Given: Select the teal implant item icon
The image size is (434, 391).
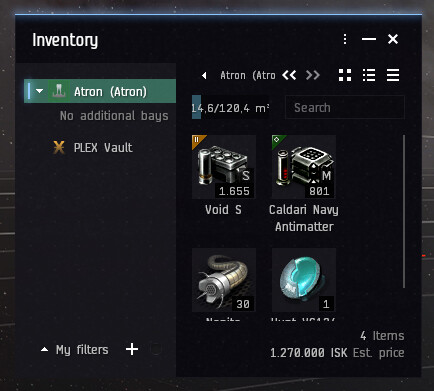Looking at the screenshot, I should click(x=304, y=280).
